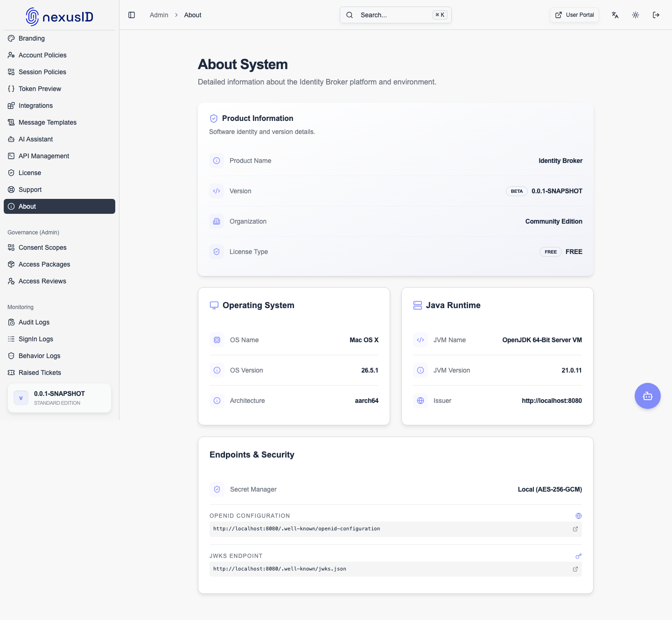Click shield icon next to Secret Manager
The height and width of the screenshot is (620, 672).
pyautogui.click(x=217, y=489)
